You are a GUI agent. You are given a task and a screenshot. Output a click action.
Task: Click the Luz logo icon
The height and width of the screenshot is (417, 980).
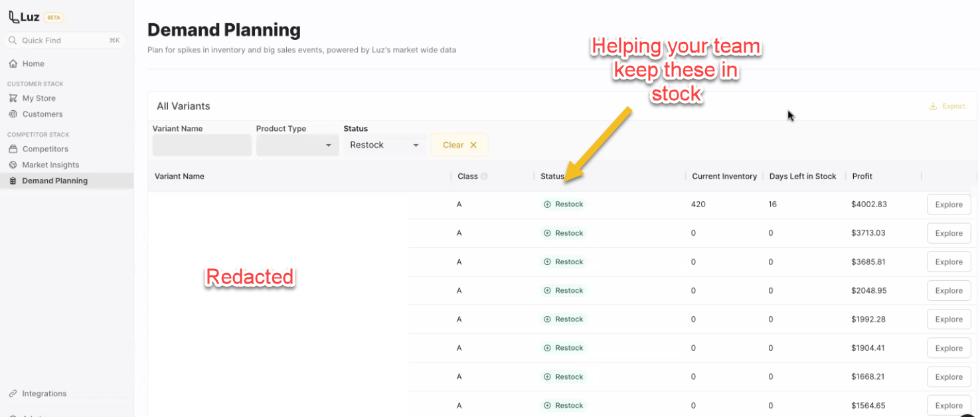tap(13, 17)
